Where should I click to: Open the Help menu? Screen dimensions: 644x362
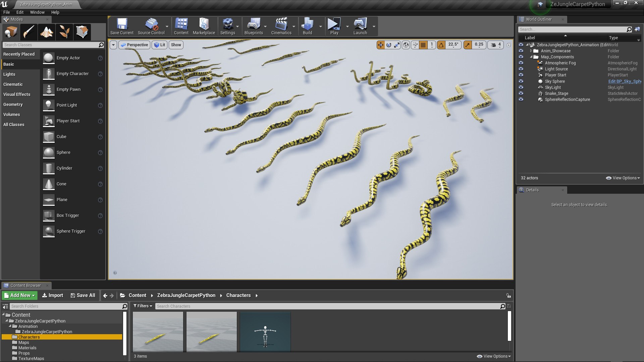[x=55, y=12]
